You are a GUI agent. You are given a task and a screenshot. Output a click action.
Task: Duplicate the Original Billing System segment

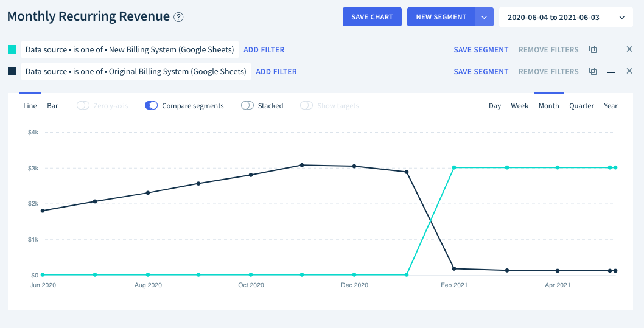click(x=593, y=71)
